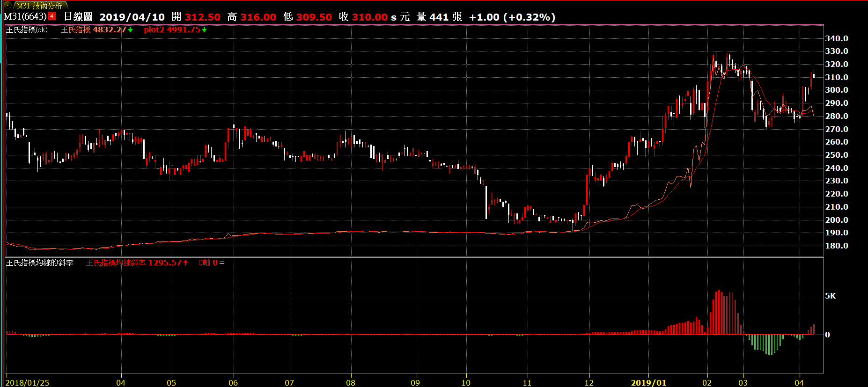
Task: Click the 2018/01/25 start date on axis
Action: coord(27,382)
